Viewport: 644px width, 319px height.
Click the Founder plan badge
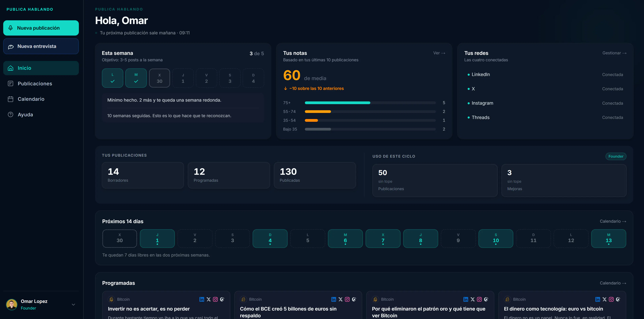[x=616, y=156]
